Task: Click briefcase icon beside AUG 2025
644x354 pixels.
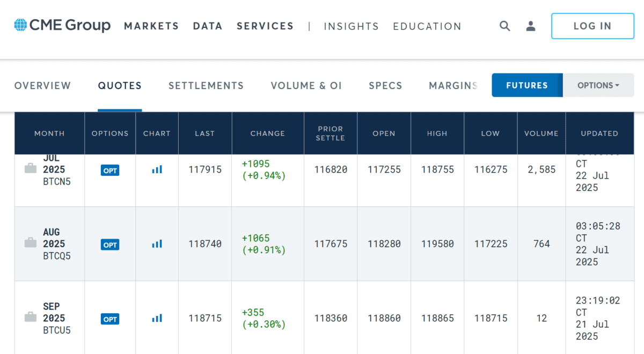Action: click(x=31, y=244)
